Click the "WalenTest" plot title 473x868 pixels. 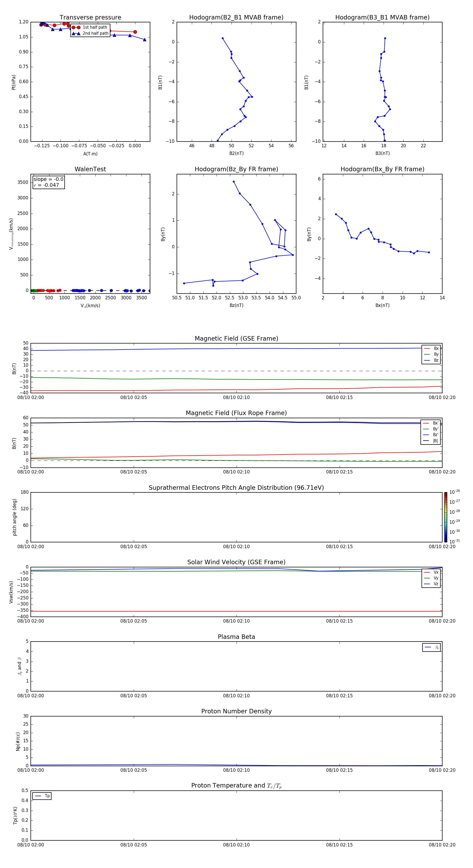click(x=90, y=169)
